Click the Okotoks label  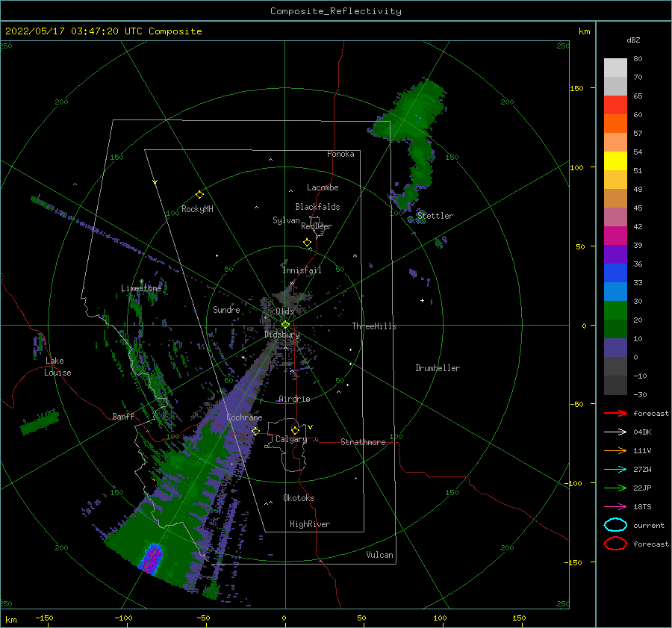[299, 498]
